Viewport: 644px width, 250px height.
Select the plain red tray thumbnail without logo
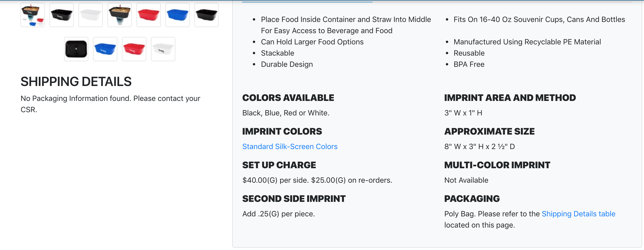click(149, 15)
